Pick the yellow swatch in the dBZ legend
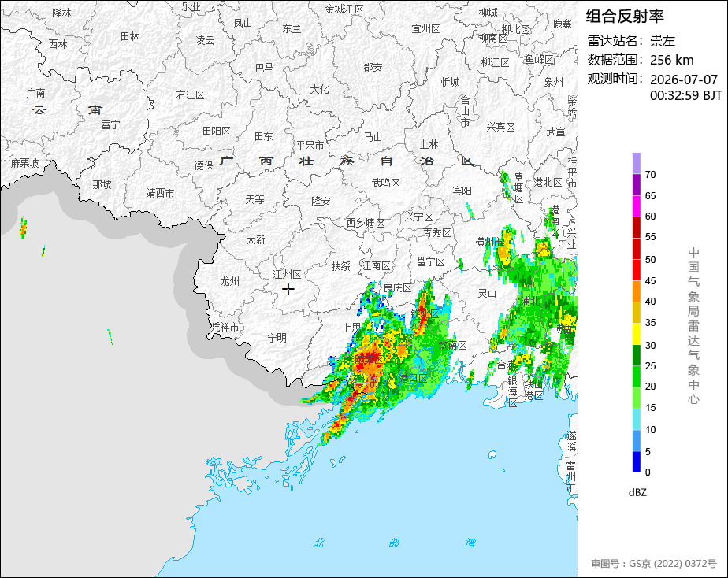Screen dimensions: 728x578 pos(636,334)
